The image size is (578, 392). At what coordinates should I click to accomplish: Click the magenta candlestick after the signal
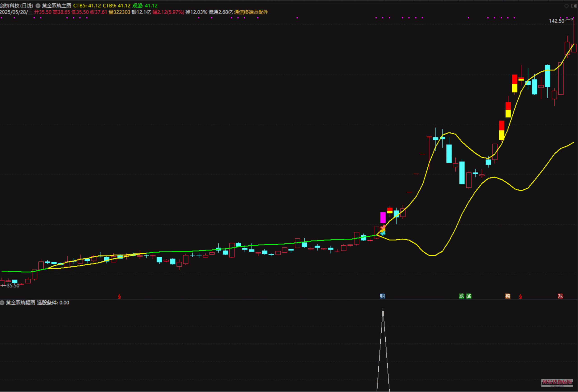click(383, 217)
